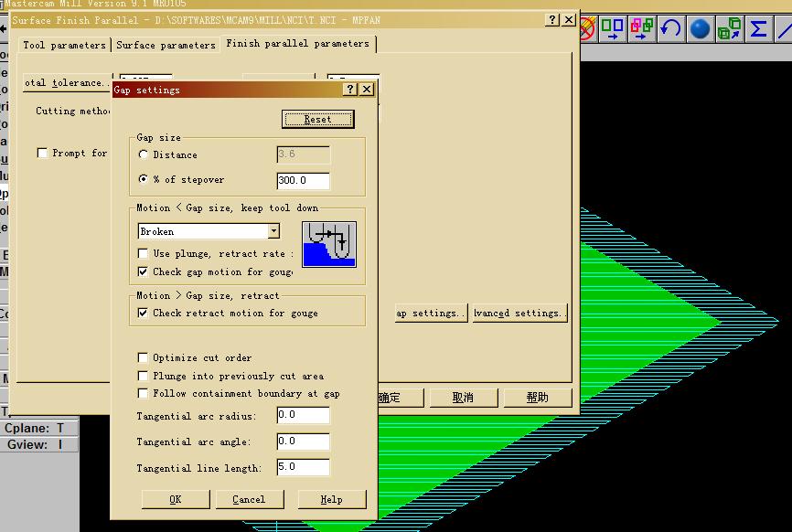Click the Undo curved-arrow toolbar icon
The width and height of the screenshot is (792, 532).
[670, 28]
